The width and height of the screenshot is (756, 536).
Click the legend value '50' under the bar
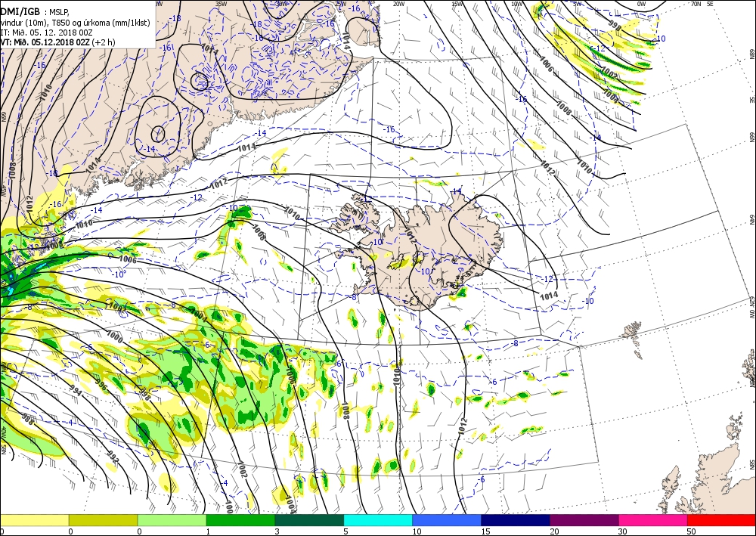691,531
